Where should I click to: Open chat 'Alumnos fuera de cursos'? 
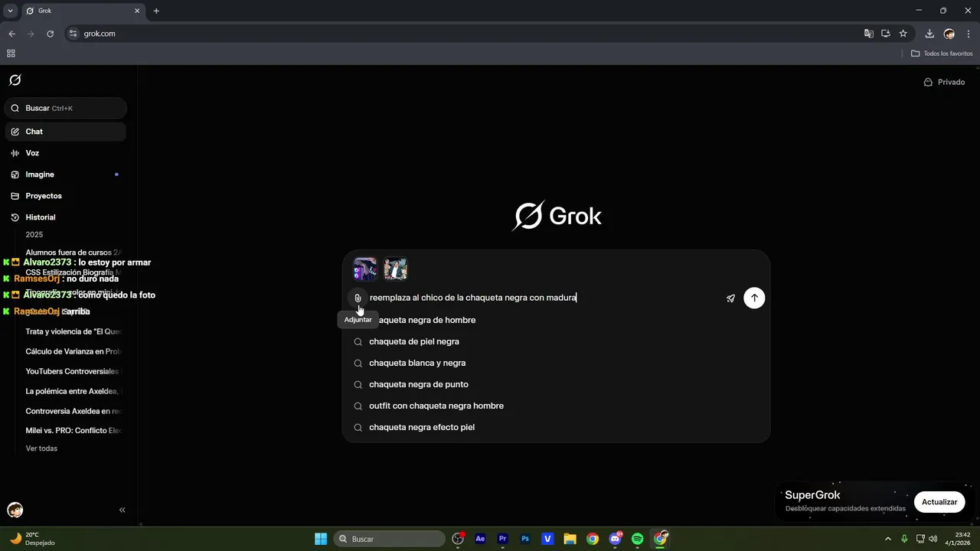pyautogui.click(x=73, y=253)
